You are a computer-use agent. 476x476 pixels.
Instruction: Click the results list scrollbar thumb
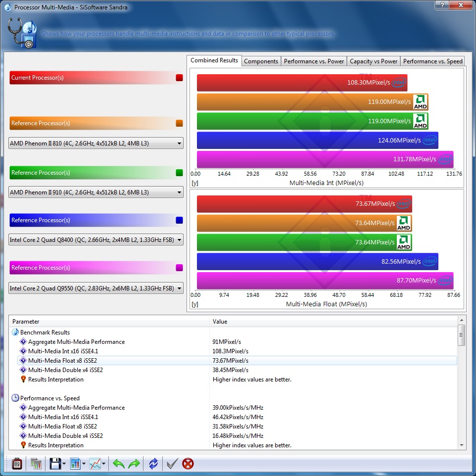(462, 335)
